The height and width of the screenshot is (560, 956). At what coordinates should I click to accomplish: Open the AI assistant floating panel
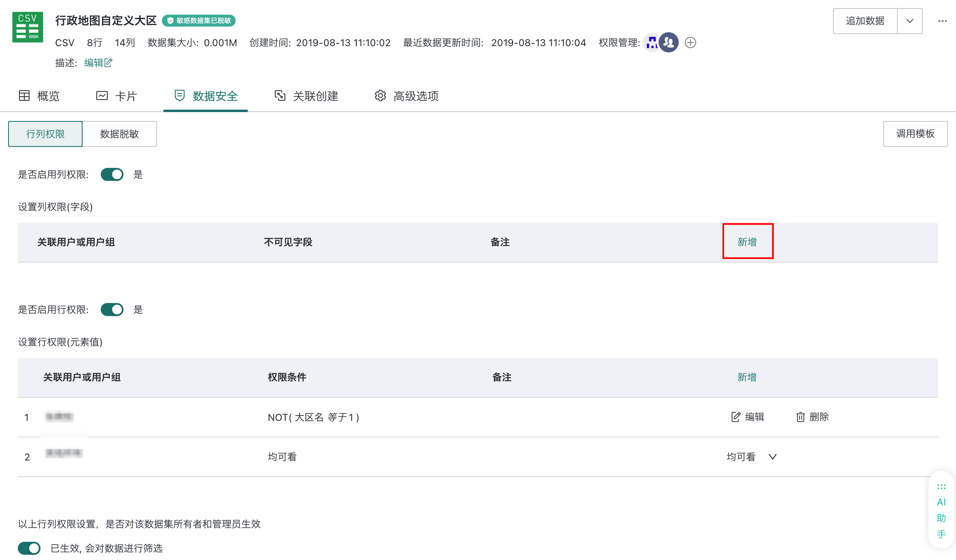(941, 510)
